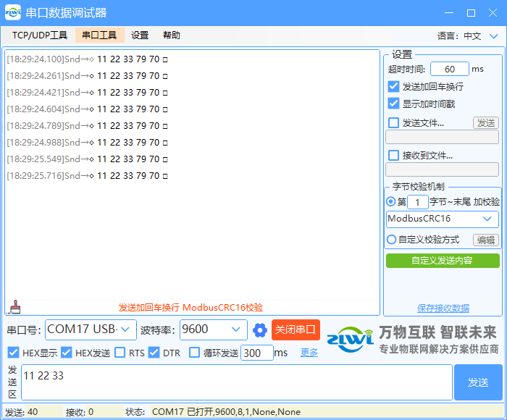Maximize the 串口数据调试器 window
This screenshot has height=420, width=507.
(471, 13)
